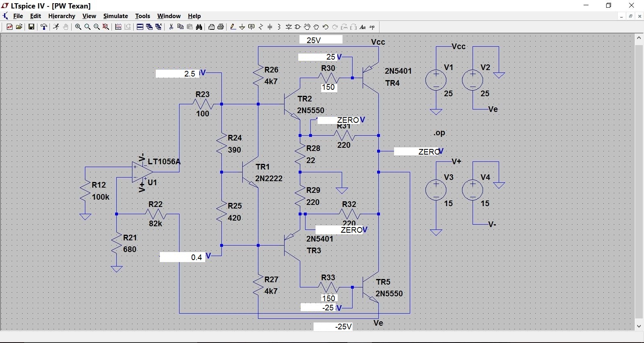The height and width of the screenshot is (343, 644).
Task: Open the View menu
Action: 89,16
